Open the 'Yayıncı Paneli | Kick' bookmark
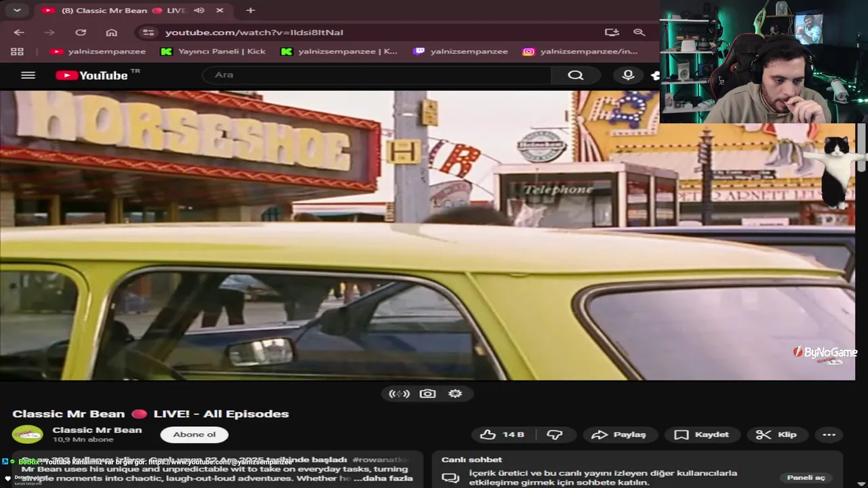The image size is (868, 488). point(213,51)
